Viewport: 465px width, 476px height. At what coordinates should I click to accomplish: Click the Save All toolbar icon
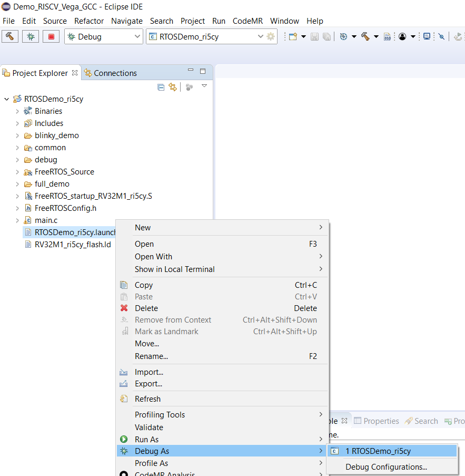(327, 37)
